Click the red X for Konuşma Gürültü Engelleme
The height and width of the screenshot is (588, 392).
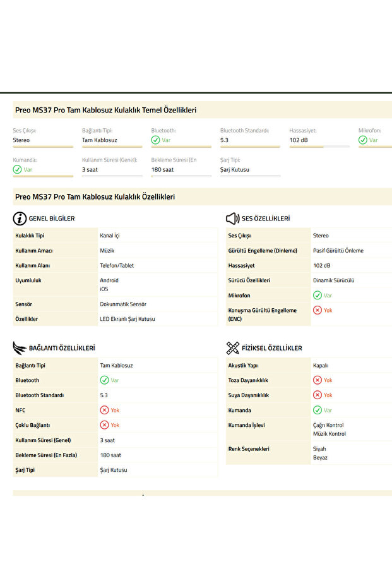point(318,310)
